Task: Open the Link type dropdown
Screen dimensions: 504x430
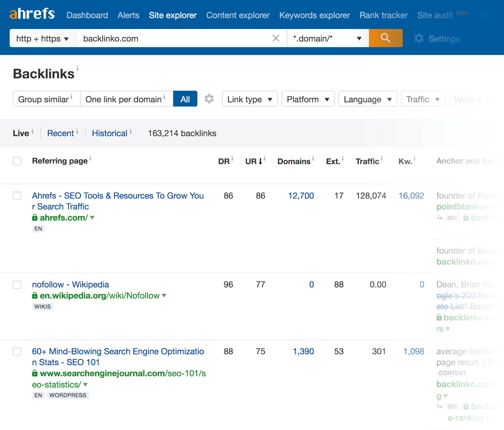Action: click(249, 99)
